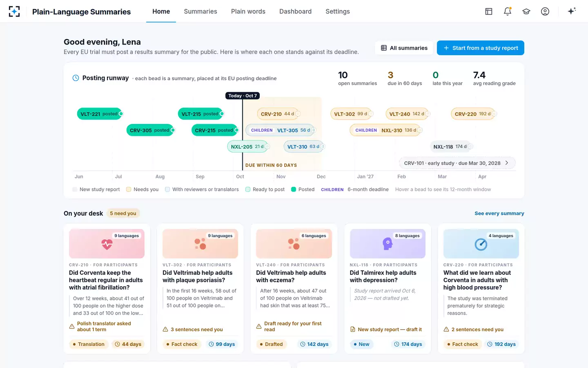The height and width of the screenshot is (368, 588).
Task: Click the 7.4 avg reading grade stat
Action: (x=494, y=78)
